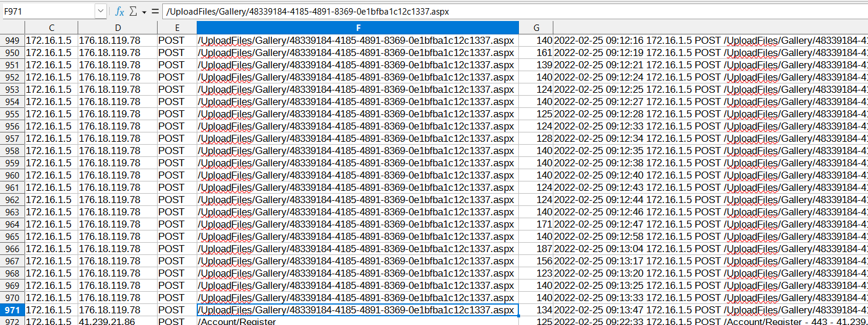Select the highlighted column F header
Screen dimensions: 868x325
357,28
